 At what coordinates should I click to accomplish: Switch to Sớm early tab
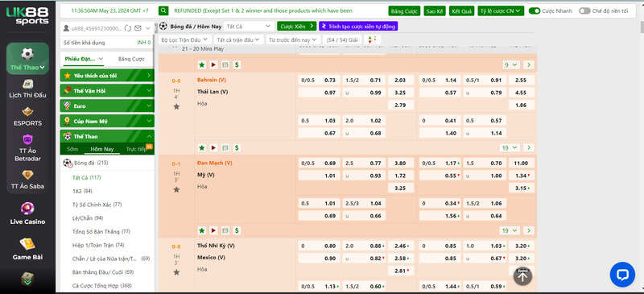(72, 149)
